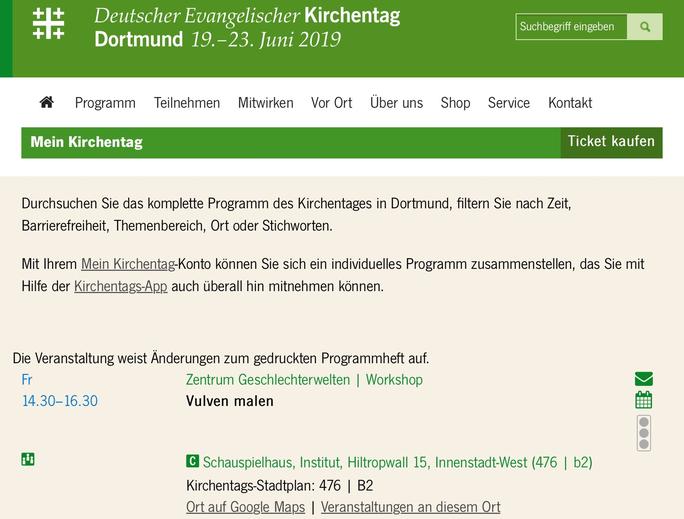Open Veranstaltungen an diesem Ort link
The height and width of the screenshot is (519, 684).
pos(410,507)
